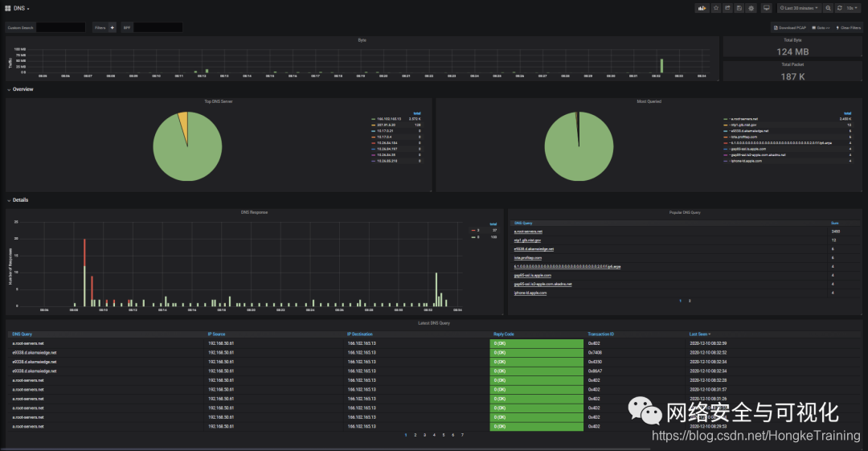This screenshot has height=451, width=868.
Task: Open a.root-servers.net in Popular DNS Query
Action: [x=528, y=232]
